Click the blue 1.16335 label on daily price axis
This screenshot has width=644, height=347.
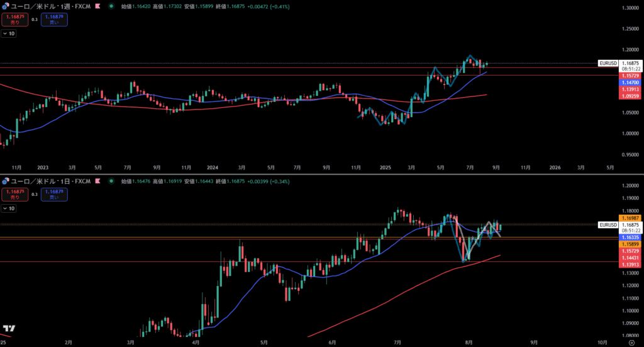click(x=630, y=237)
